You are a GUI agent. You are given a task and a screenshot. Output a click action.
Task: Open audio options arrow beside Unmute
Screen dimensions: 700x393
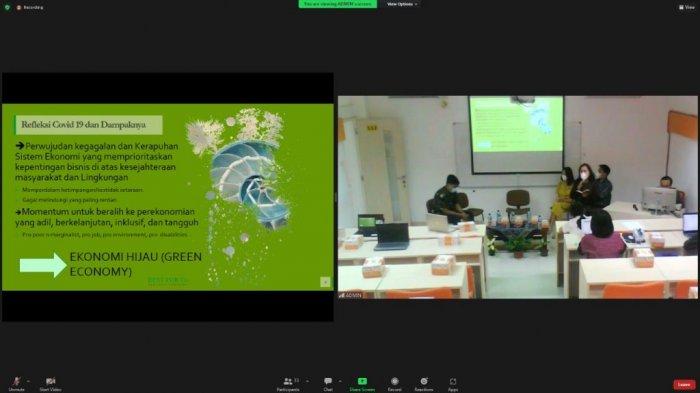click(29, 381)
